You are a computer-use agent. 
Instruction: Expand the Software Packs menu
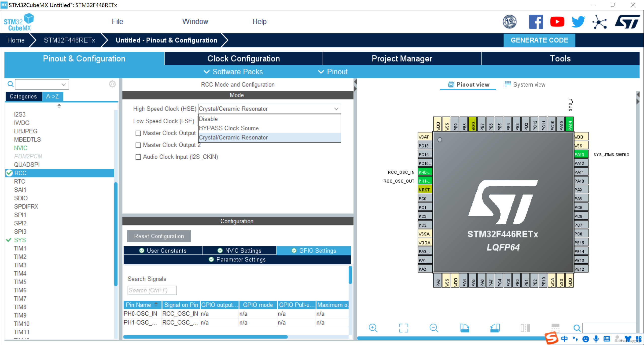(233, 72)
